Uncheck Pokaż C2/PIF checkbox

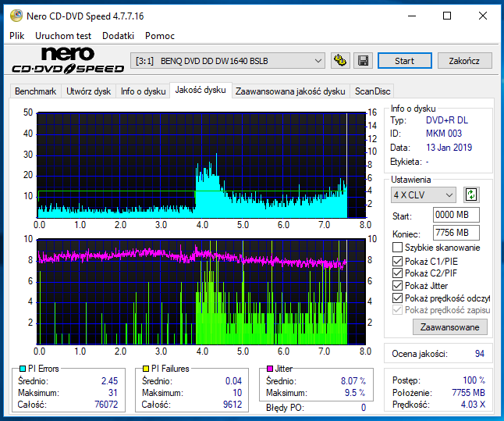point(397,273)
